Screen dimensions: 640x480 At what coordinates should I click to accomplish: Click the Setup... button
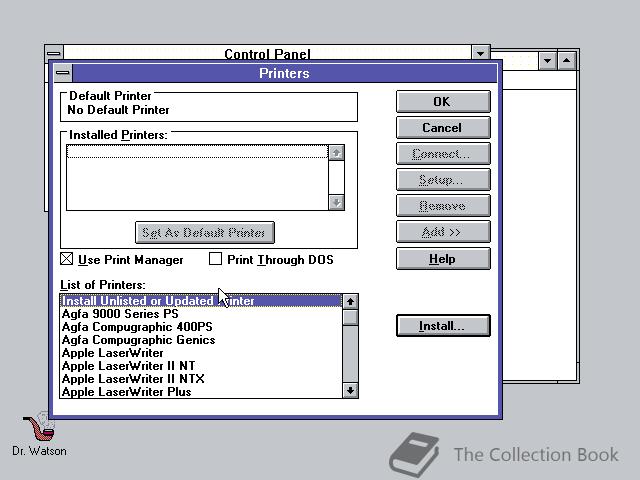443,180
